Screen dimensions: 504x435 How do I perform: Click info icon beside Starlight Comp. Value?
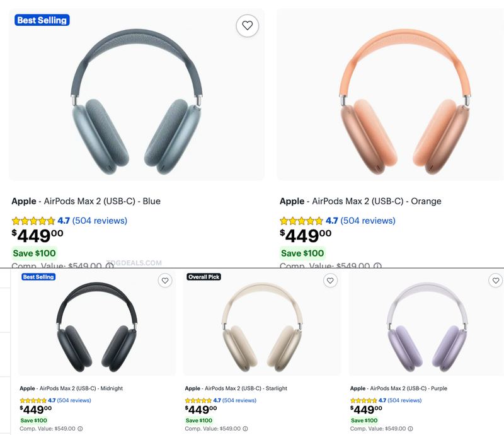click(x=245, y=429)
